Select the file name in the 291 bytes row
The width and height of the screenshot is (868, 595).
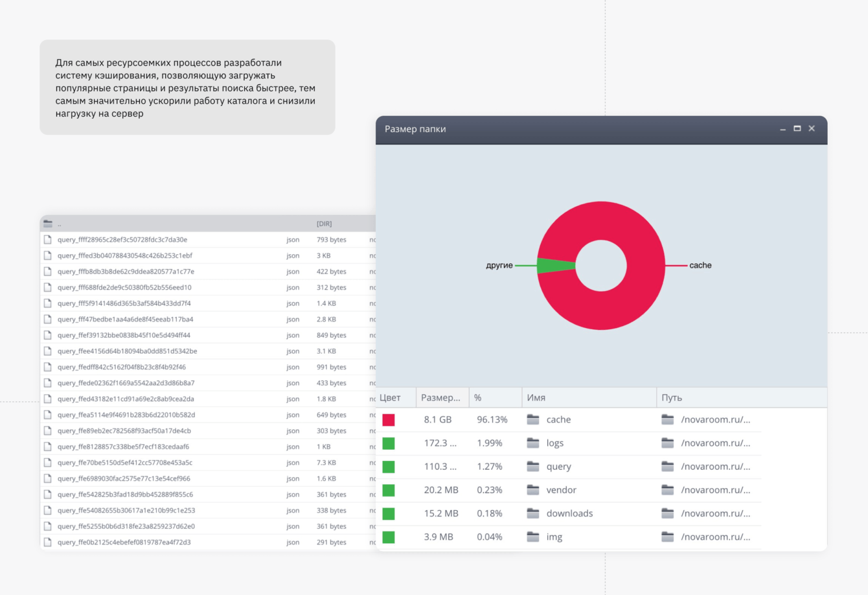tap(124, 542)
